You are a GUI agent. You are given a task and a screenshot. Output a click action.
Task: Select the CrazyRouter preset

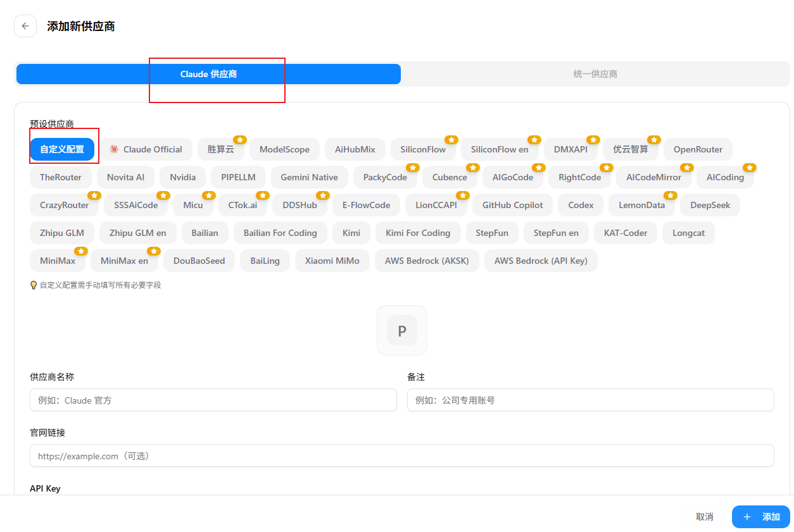(x=64, y=205)
